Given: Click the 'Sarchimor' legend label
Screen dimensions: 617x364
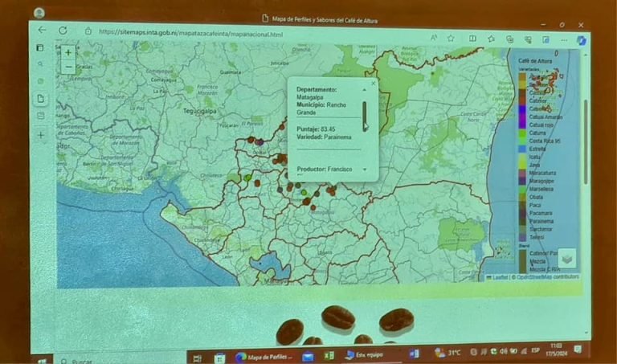Looking at the screenshot, I should point(541,229).
